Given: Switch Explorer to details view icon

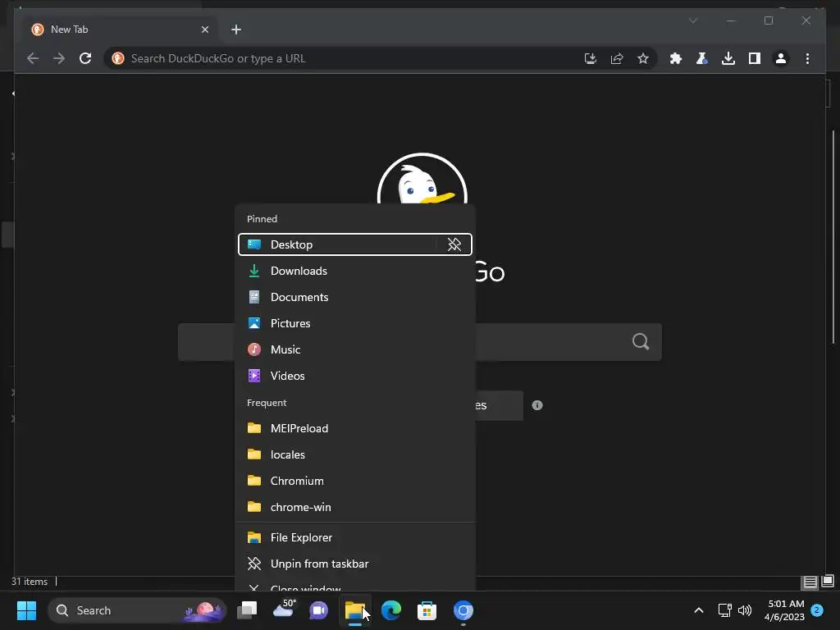Looking at the screenshot, I should point(810,582).
